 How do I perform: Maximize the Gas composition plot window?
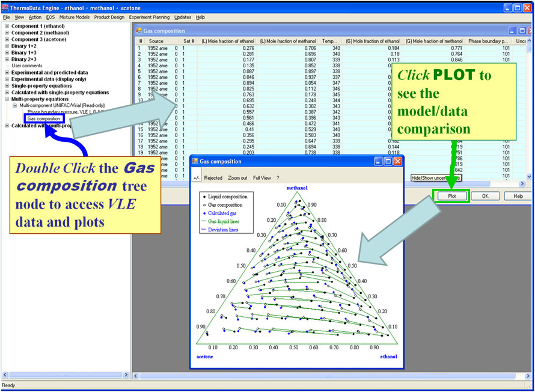(388, 161)
